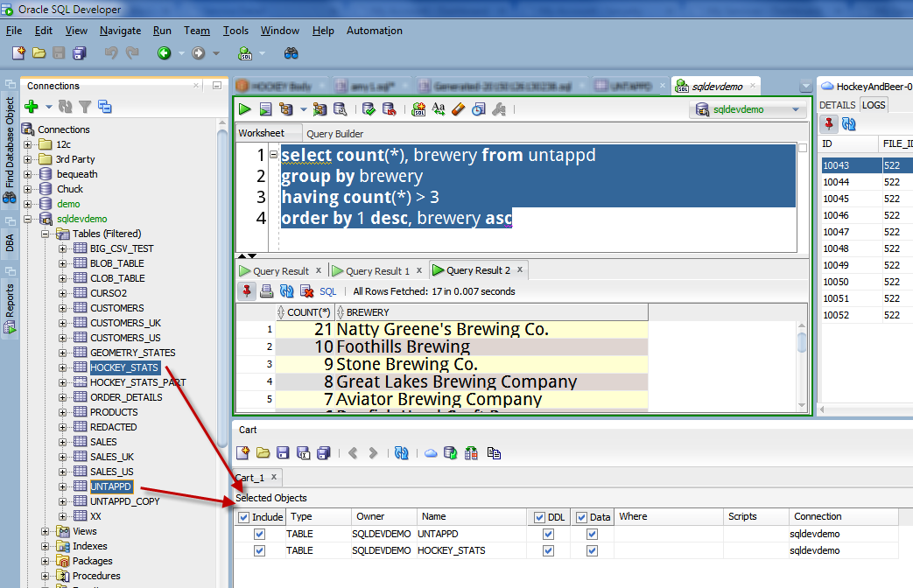Image resolution: width=913 pixels, height=588 pixels.
Task: Click the Run Script icon in worksheet toolbar
Action: point(265,109)
